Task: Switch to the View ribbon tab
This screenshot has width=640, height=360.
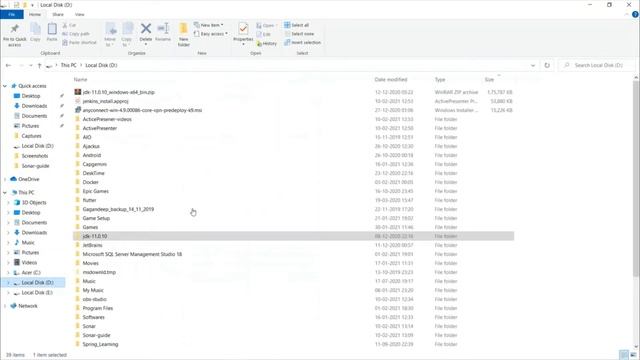Action: [80, 14]
